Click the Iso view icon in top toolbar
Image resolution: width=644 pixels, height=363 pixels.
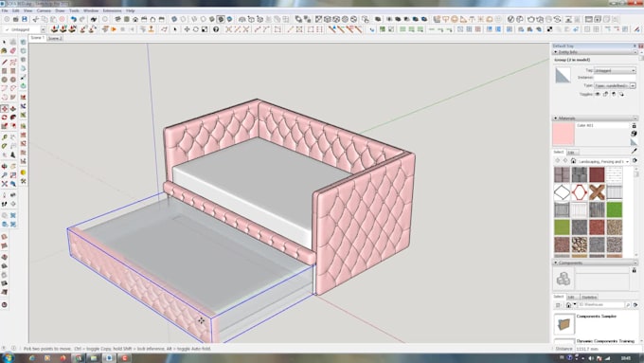tap(117, 19)
